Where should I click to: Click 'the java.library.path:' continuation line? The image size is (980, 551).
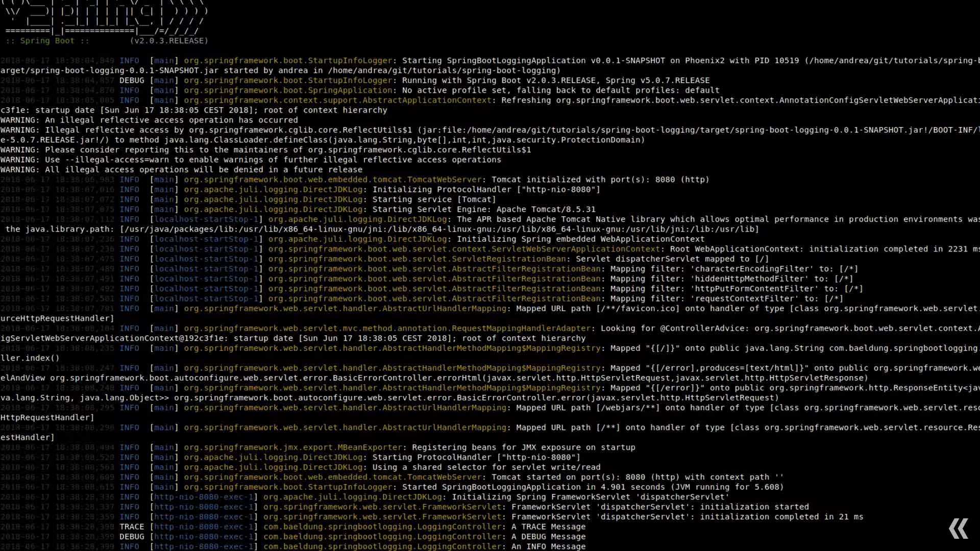pos(382,230)
